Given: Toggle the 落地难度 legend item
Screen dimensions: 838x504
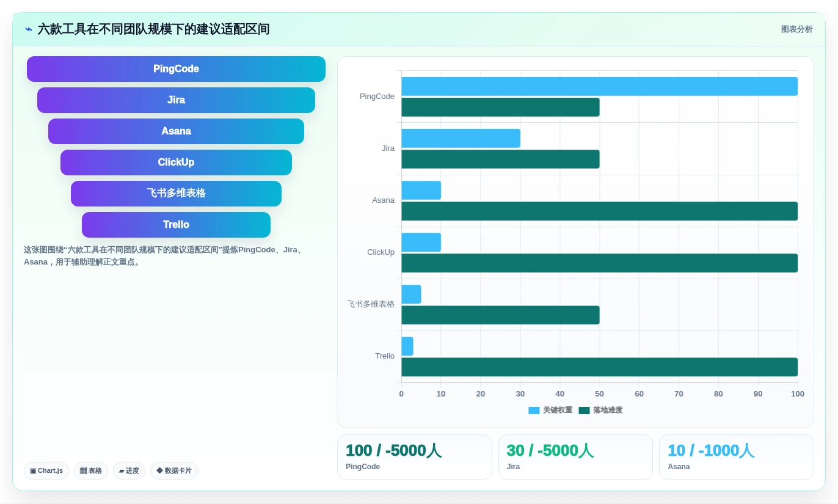Looking at the screenshot, I should pos(600,411).
